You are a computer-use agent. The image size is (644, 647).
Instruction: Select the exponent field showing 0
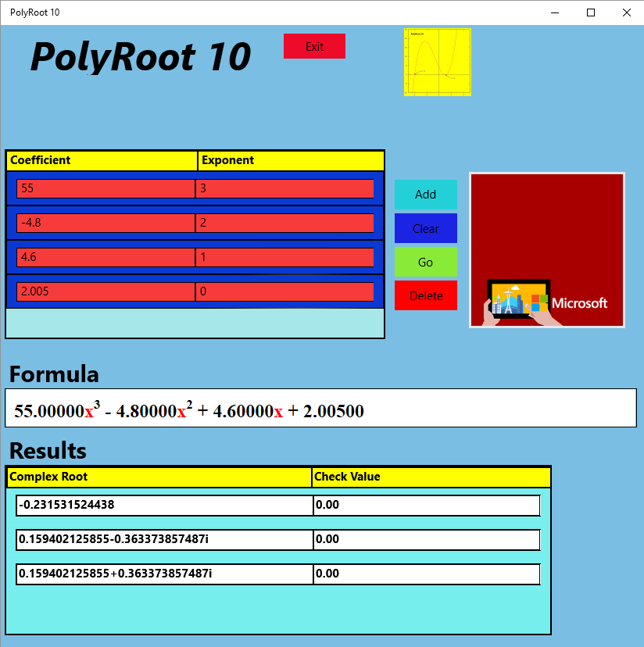(x=284, y=291)
